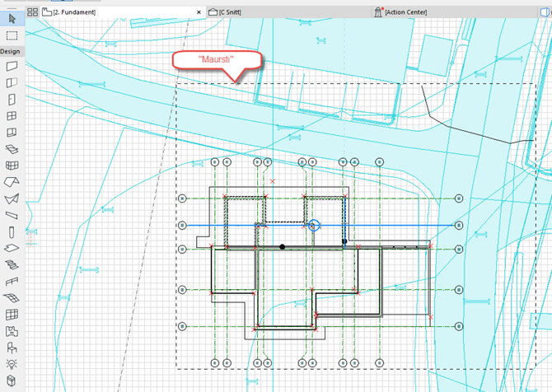The image size is (552, 392).
Task: Close the 2. Fundament tab
Action: point(199,12)
